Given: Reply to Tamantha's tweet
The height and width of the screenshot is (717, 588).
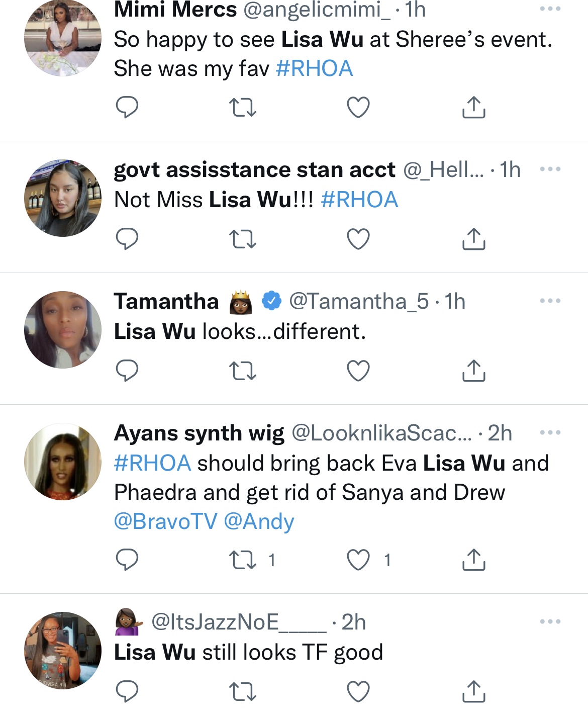Looking at the screenshot, I should click(x=127, y=371).
